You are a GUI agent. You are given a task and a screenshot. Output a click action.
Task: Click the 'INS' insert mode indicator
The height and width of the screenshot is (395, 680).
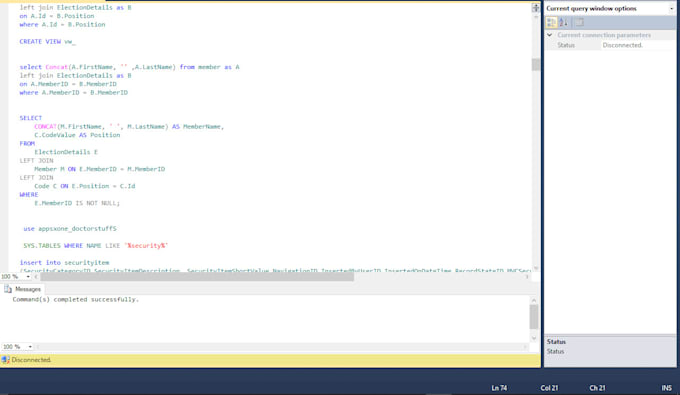tap(667, 388)
